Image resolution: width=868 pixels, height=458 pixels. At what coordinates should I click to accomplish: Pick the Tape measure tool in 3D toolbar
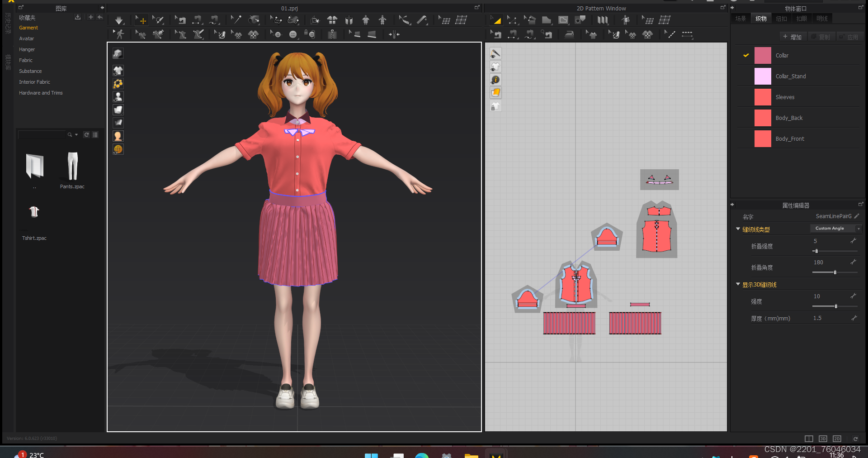[422, 20]
